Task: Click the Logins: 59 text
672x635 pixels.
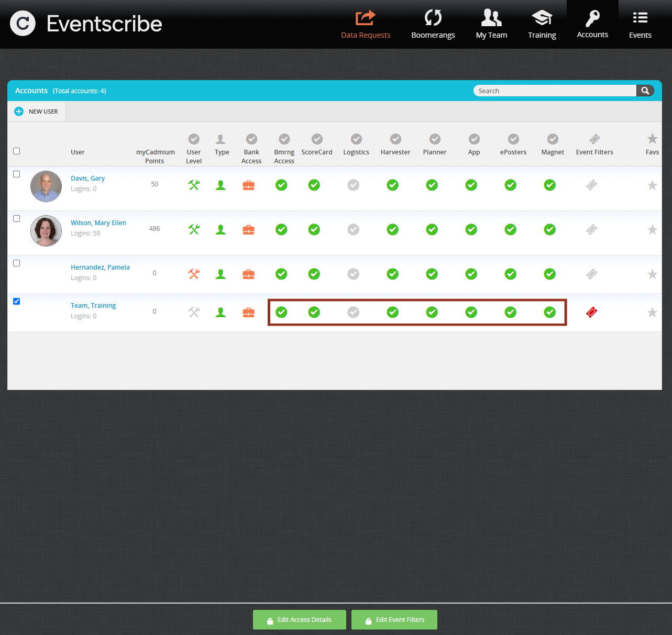Action: point(85,233)
